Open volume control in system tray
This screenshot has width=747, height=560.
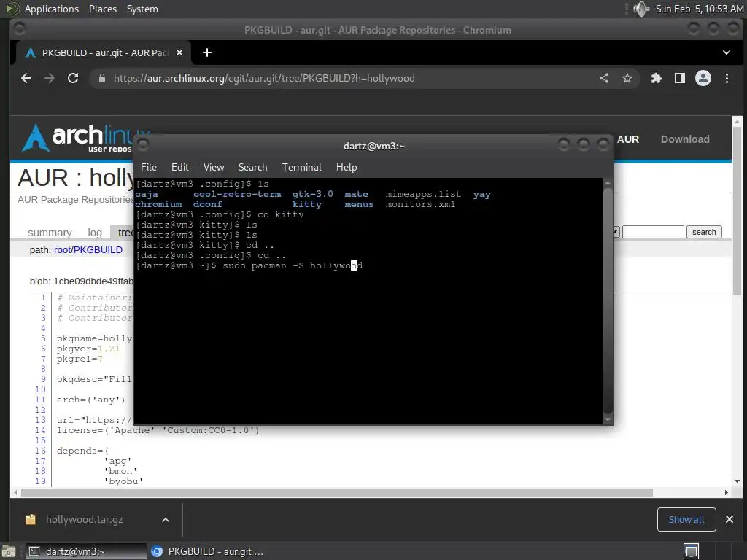641,9
